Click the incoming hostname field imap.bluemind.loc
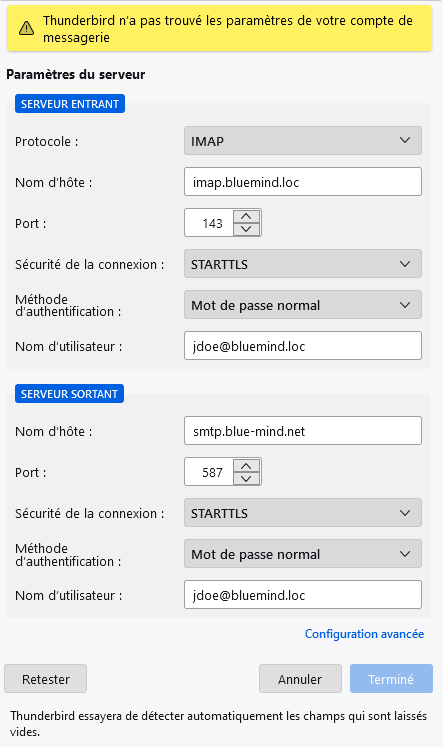Viewport: 443px width, 747px height. tap(303, 182)
